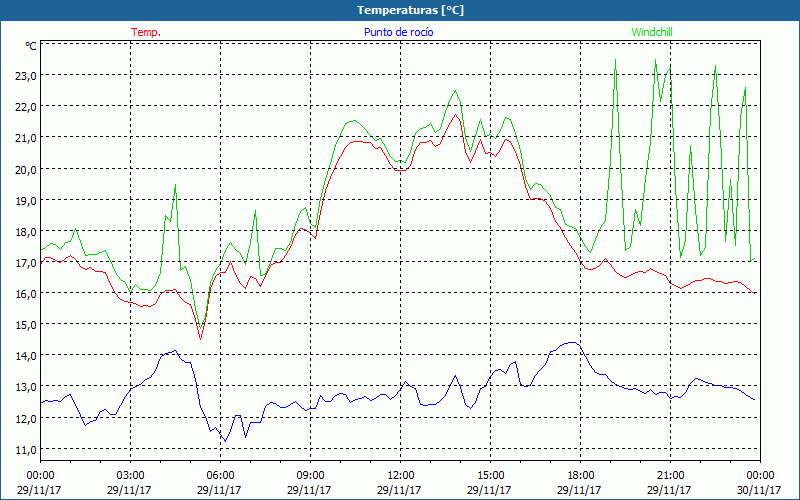
Task: Click the red temperature curve
Action: (357, 142)
